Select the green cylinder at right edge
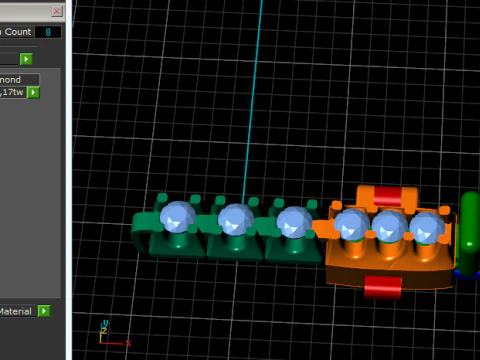 pyautogui.click(x=470, y=233)
